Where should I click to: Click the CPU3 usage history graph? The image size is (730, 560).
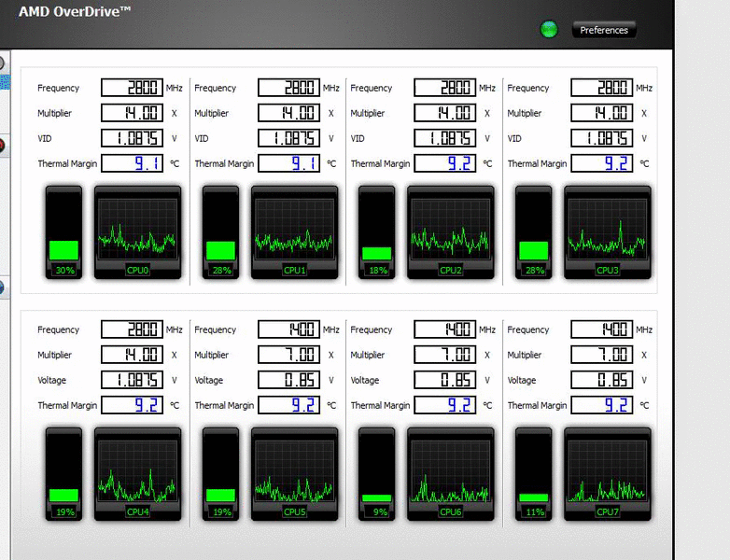point(608,232)
